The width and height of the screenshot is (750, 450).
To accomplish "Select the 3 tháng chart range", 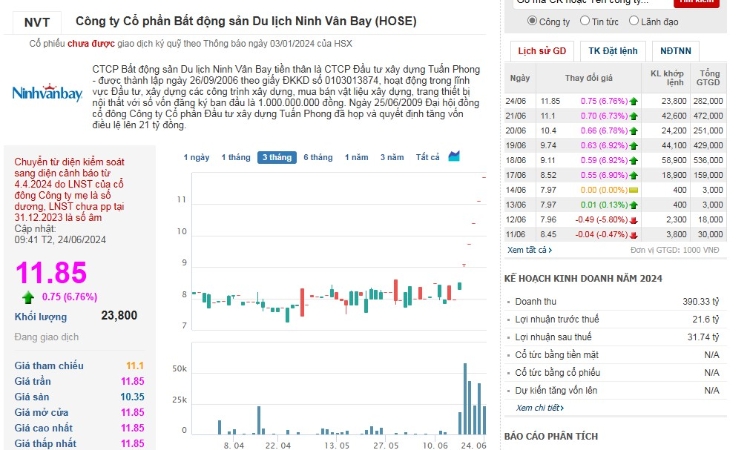I will [277, 157].
